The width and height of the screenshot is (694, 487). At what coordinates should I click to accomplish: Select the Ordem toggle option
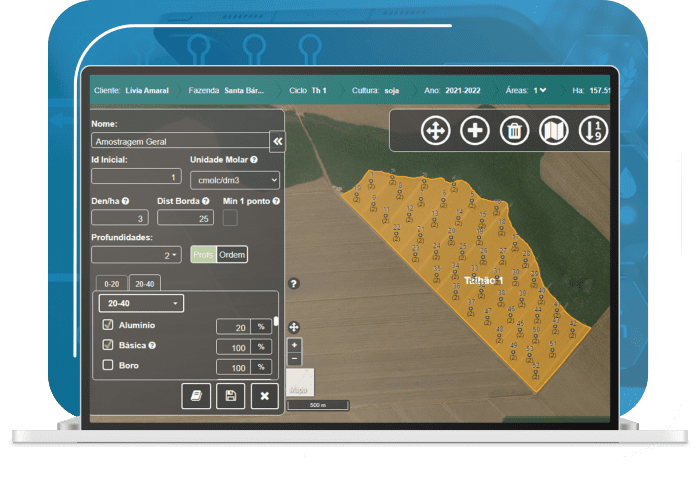click(x=232, y=255)
